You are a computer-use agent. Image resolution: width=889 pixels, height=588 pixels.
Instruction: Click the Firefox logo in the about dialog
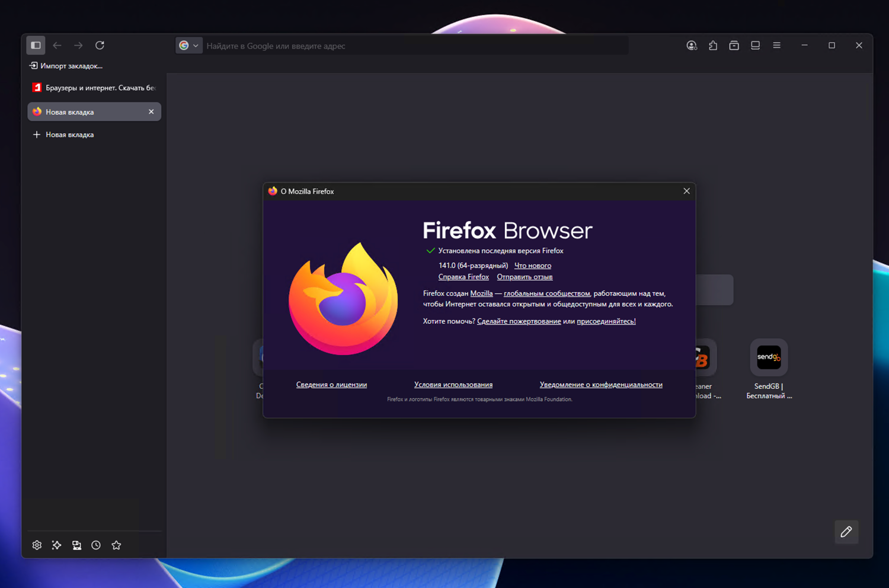(x=344, y=298)
